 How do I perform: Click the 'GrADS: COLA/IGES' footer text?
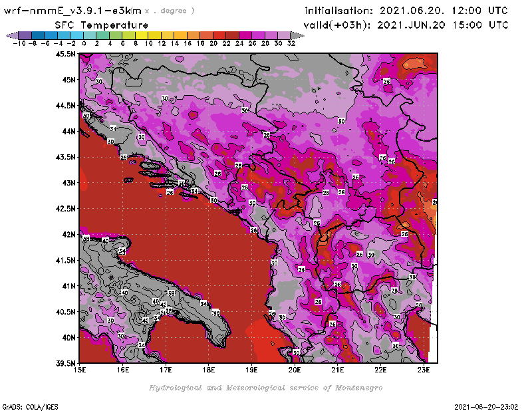click(x=30, y=407)
